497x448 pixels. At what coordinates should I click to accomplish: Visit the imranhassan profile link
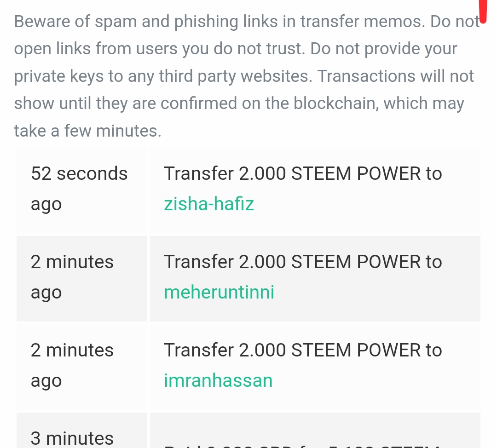pyautogui.click(x=218, y=380)
